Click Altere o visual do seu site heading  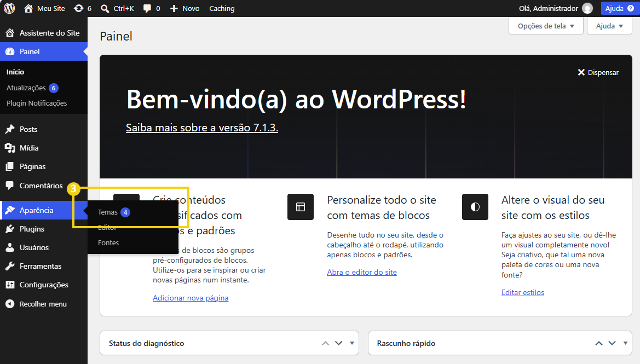pyautogui.click(x=553, y=207)
